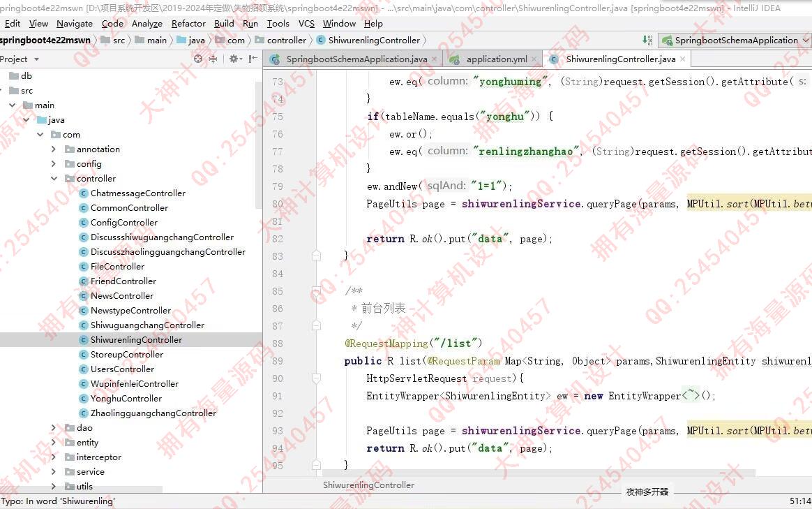The image size is (812, 509).
Task: Toggle comment fold marker at line 87
Action: tap(316, 325)
